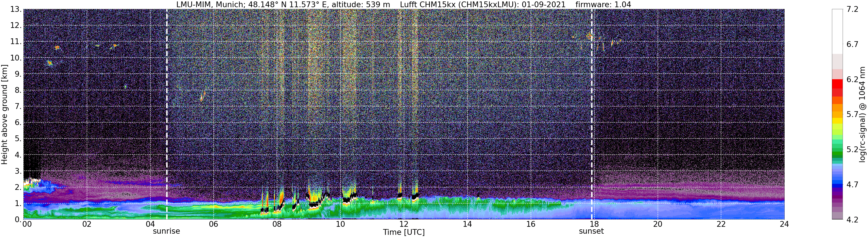Viewport: 868px width, 238px height.
Task: Click the dashed sunset marker line
Action: [x=592, y=114]
